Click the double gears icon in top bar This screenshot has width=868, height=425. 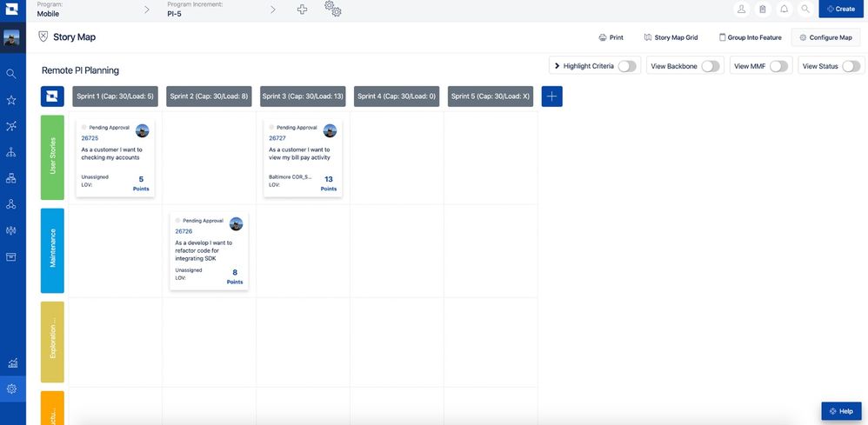coord(333,9)
